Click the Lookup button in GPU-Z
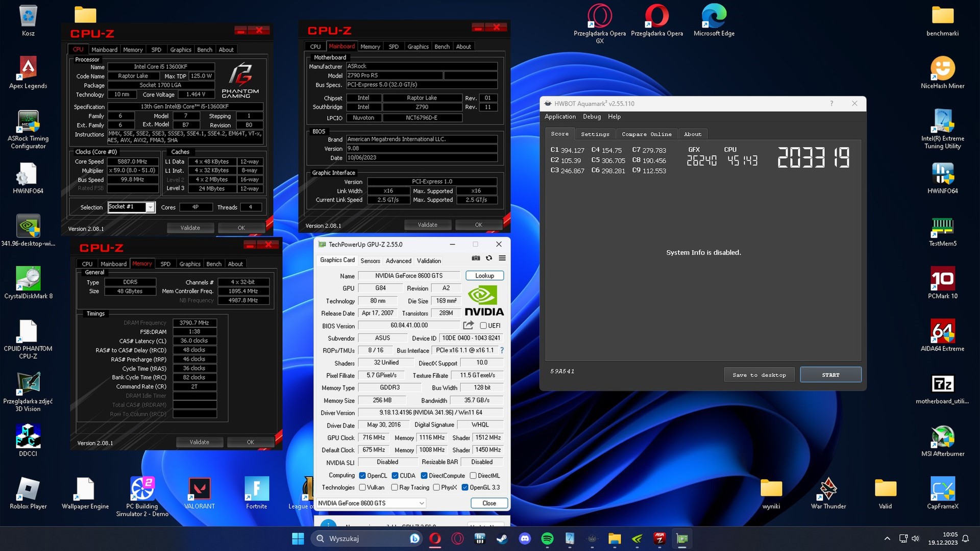 484,275
